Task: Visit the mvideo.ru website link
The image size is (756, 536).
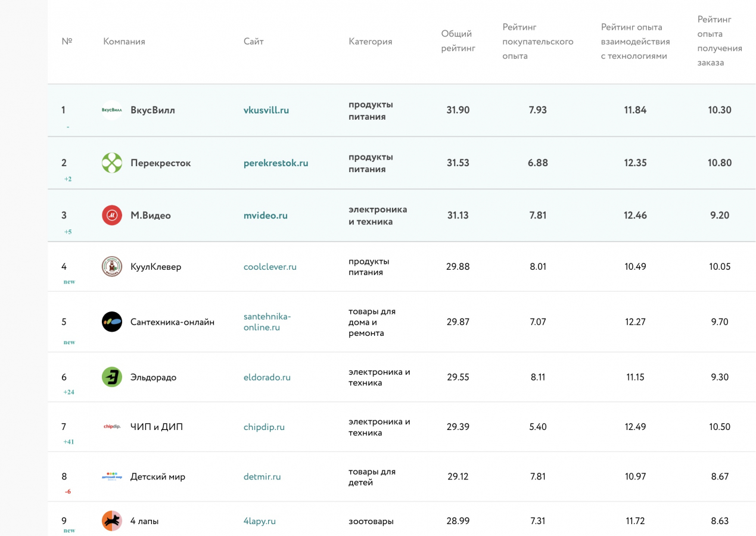Action: tap(266, 215)
